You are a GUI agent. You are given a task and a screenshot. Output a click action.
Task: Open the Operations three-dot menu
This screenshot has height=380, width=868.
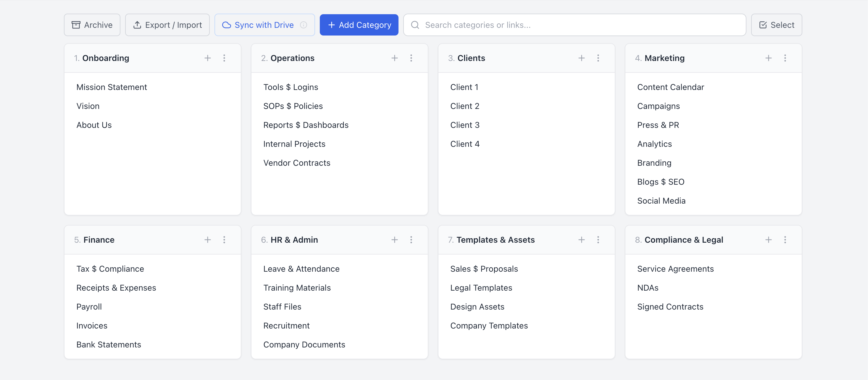click(x=411, y=58)
